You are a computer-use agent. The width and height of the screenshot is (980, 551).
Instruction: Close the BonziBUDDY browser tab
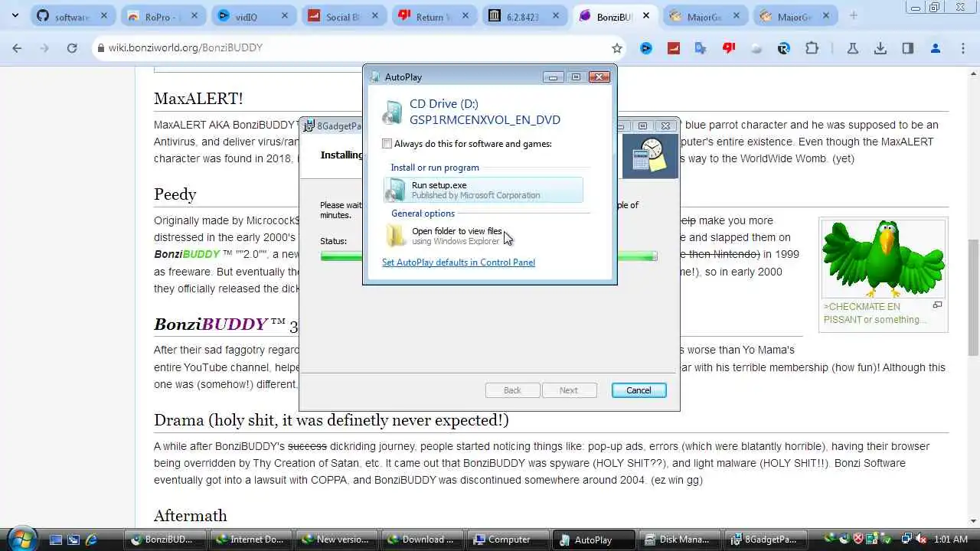point(645,16)
